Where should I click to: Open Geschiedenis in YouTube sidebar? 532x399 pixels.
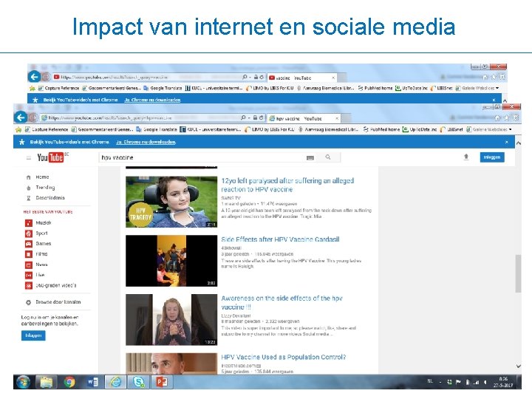click(50, 198)
